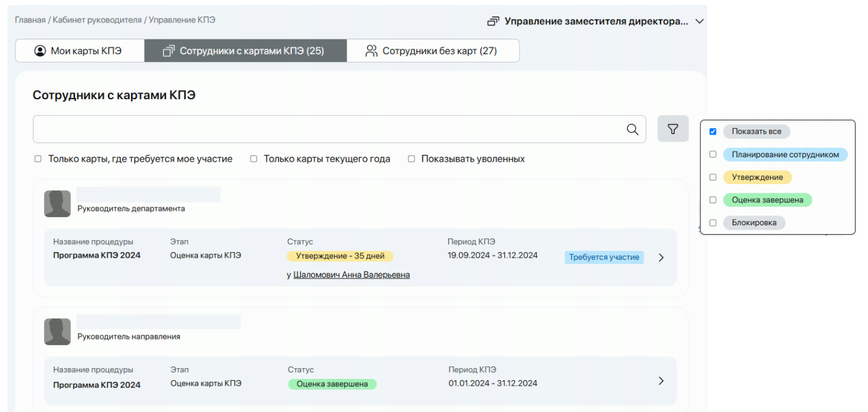Viewport: 868px width, 412px height.
Task: Open the 35-day approval card via its chevron
Action: click(x=661, y=257)
